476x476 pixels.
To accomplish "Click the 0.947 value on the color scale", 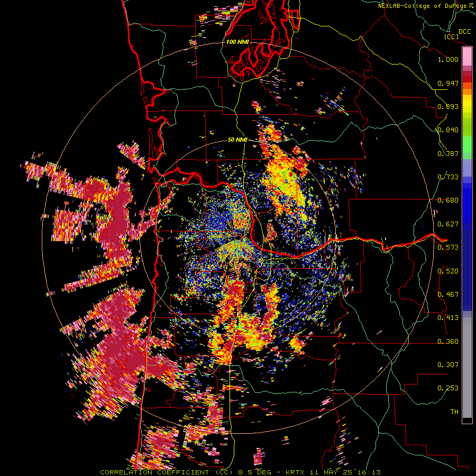I will pos(448,83).
